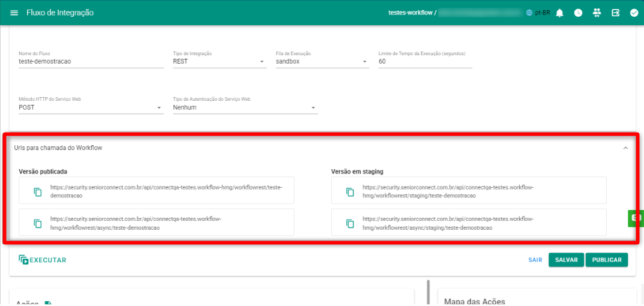Click the icon next to Ações heading
Viewport: 644px width, 306px height.
48,304
